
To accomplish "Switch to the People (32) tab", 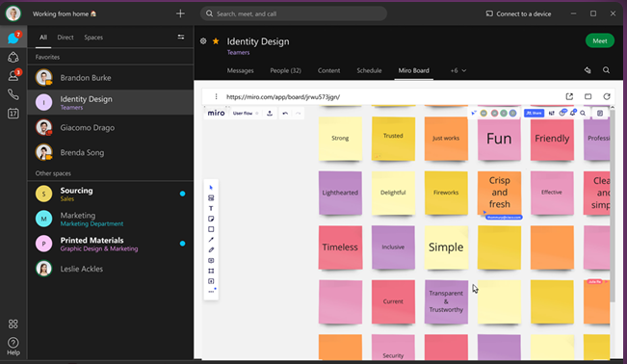I will pyautogui.click(x=285, y=70).
